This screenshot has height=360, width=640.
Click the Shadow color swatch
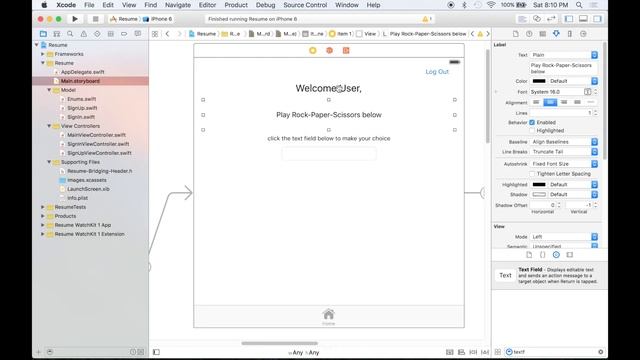tap(539, 195)
